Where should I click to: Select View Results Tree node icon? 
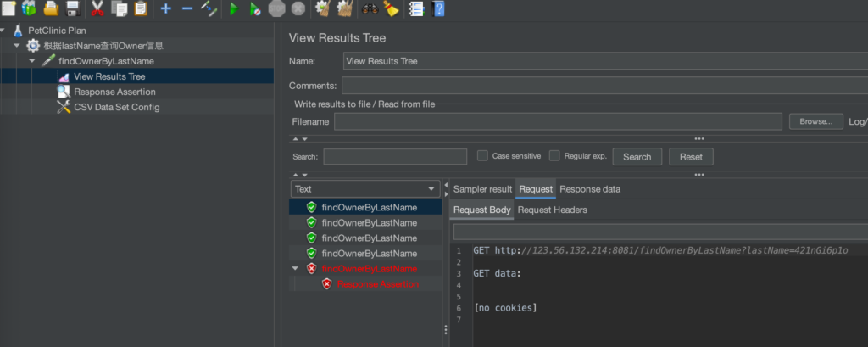(64, 76)
